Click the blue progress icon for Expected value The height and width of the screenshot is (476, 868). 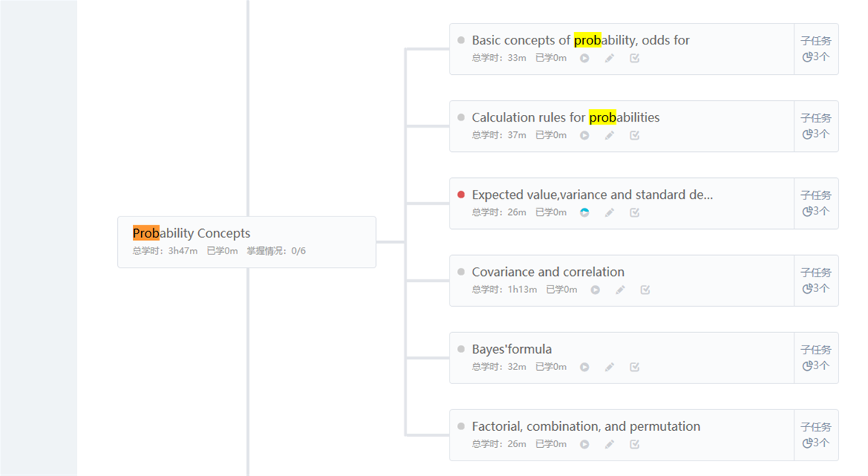585,213
